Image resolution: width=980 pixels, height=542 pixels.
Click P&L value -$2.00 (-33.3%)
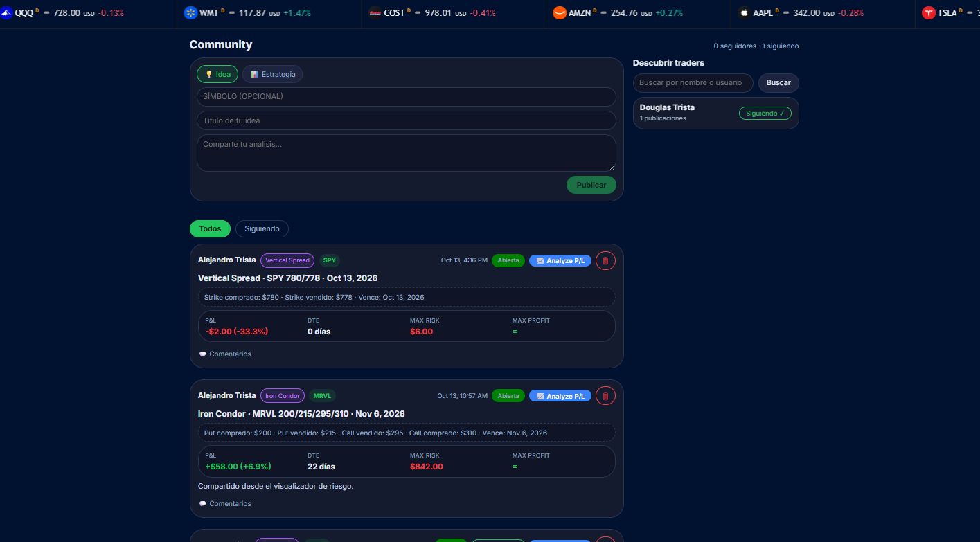tap(237, 332)
